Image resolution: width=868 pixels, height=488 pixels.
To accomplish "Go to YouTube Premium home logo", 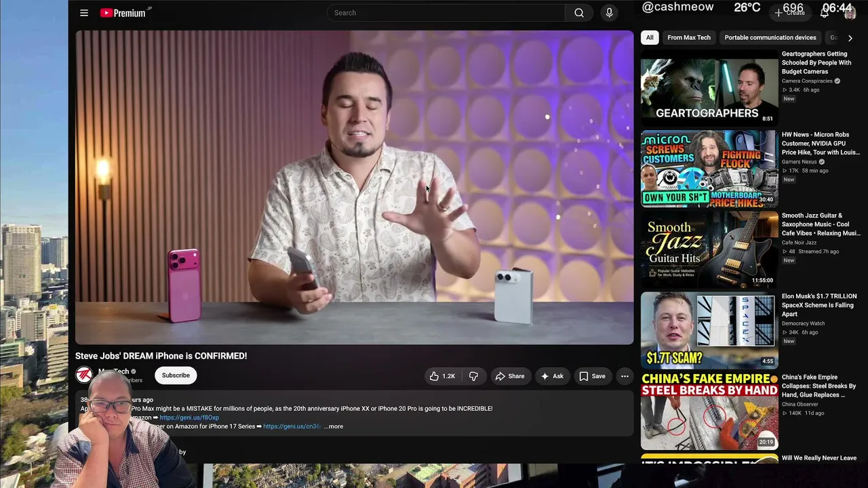I will pos(123,13).
